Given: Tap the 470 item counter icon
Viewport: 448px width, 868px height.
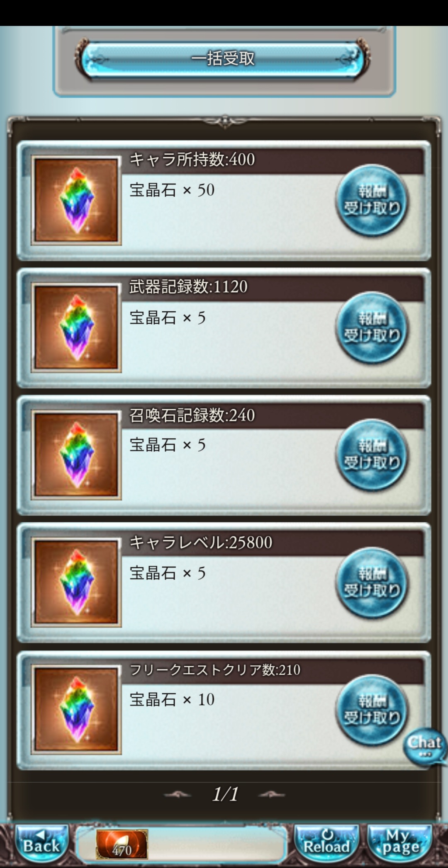Looking at the screenshot, I should coord(122,844).
